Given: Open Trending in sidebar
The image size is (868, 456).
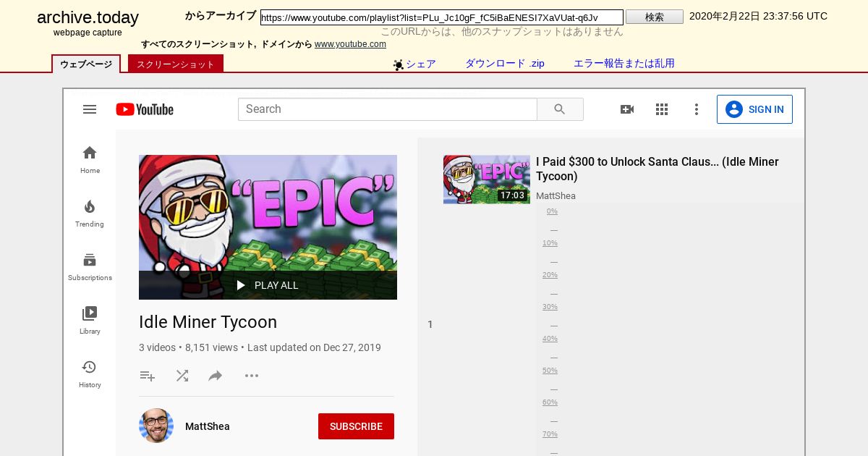Looking at the screenshot, I should [90, 213].
